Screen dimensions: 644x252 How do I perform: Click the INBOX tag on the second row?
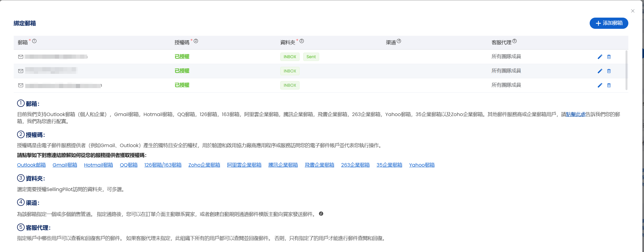(290, 71)
